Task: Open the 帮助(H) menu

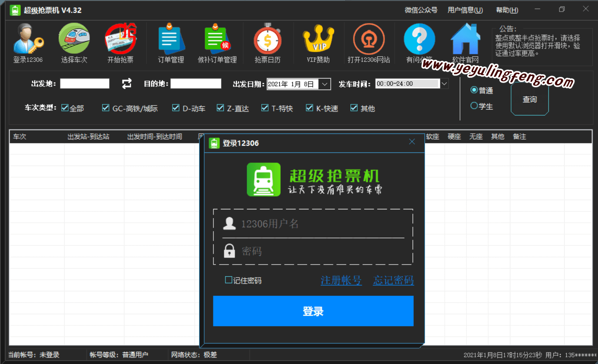Action: tap(507, 10)
